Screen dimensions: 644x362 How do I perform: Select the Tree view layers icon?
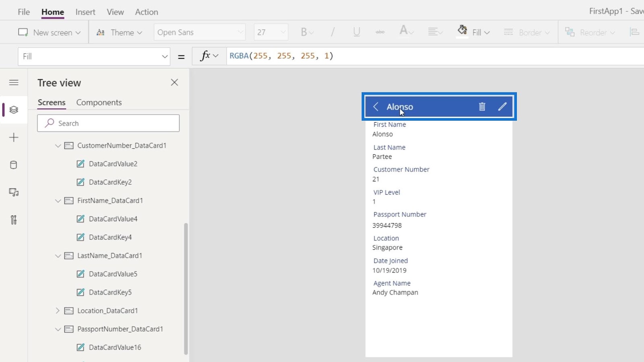(x=14, y=110)
